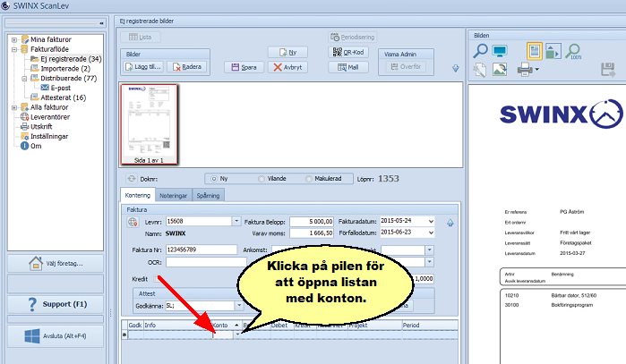This screenshot has width=626, height=364.
Task: Click Lägg till to add images
Action: point(143,67)
